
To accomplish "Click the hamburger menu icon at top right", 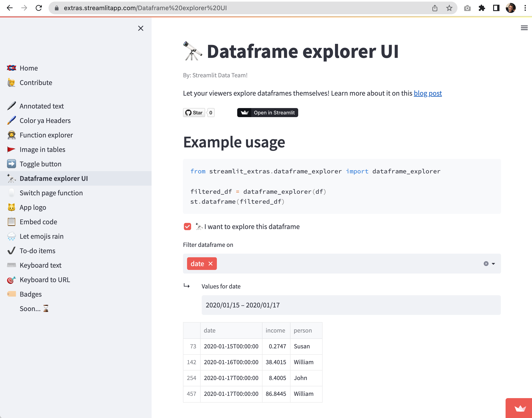I will coord(524,28).
